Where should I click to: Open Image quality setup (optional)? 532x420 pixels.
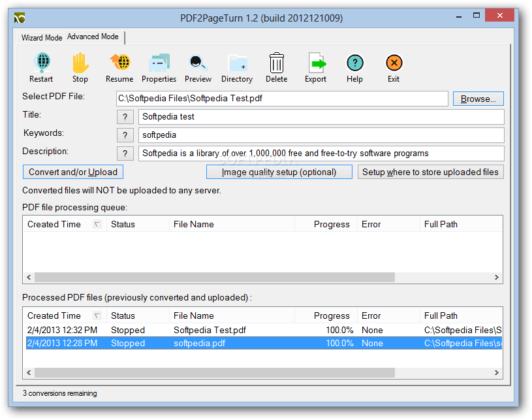tap(279, 172)
